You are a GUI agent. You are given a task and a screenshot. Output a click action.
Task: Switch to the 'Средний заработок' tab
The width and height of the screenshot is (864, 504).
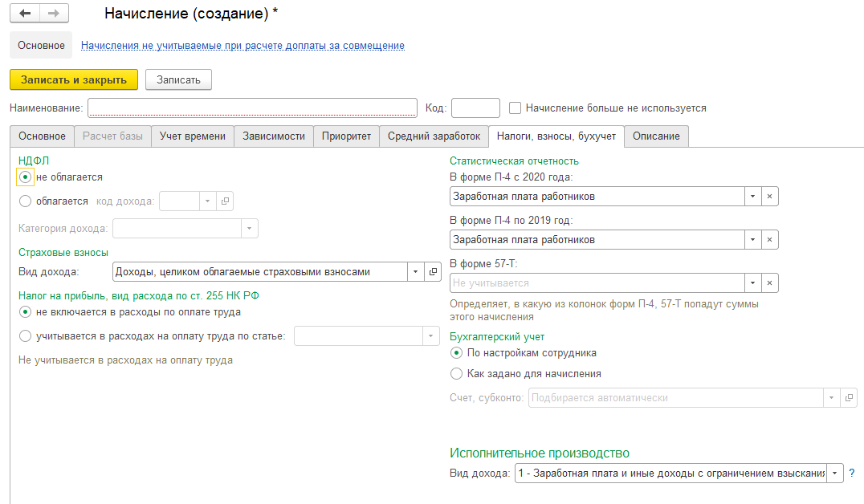click(x=434, y=136)
